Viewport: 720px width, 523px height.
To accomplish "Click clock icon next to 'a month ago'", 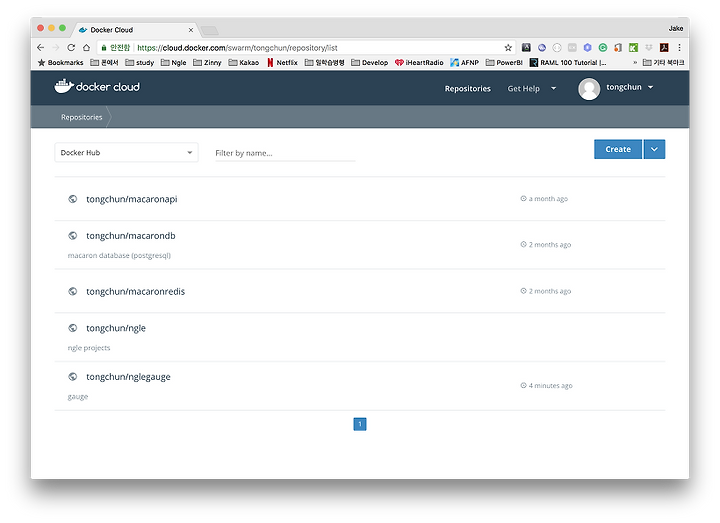I will pos(523,198).
